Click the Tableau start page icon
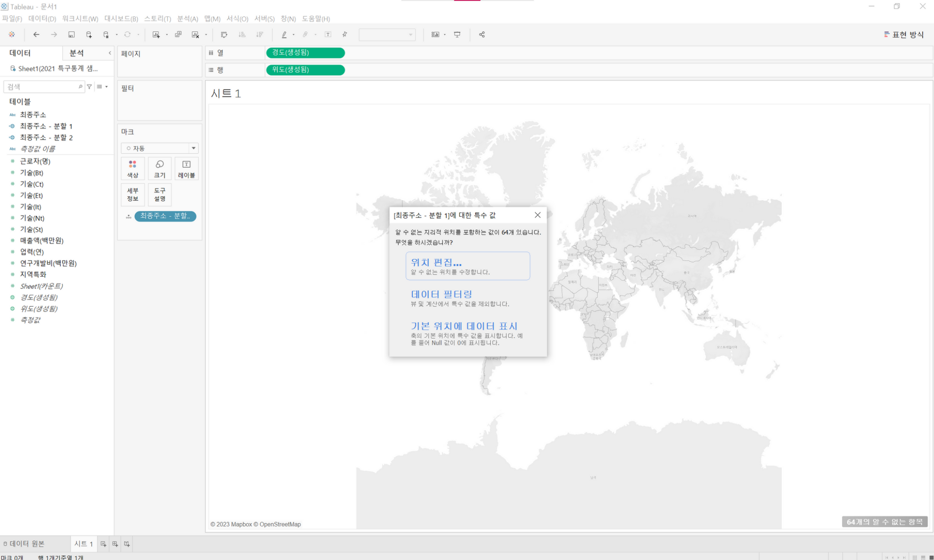The width and height of the screenshot is (934, 560). 12,35
